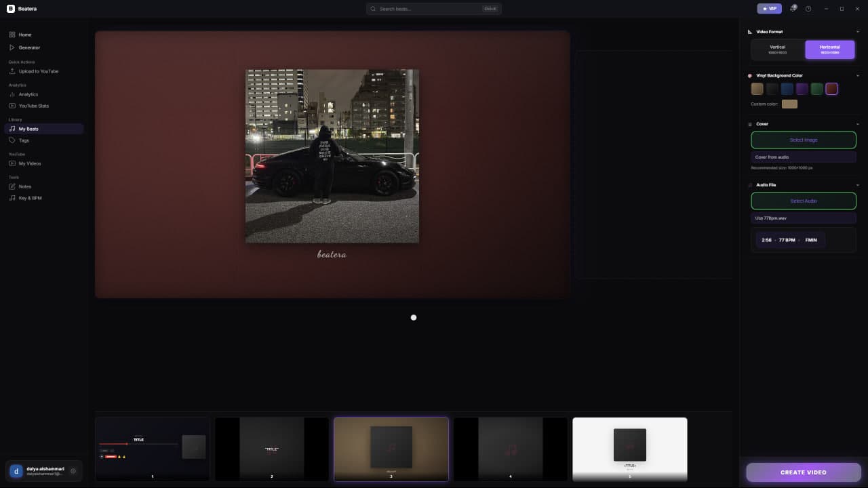Open the Notes tool
Screen dimensions: 868x488
[x=24, y=186]
